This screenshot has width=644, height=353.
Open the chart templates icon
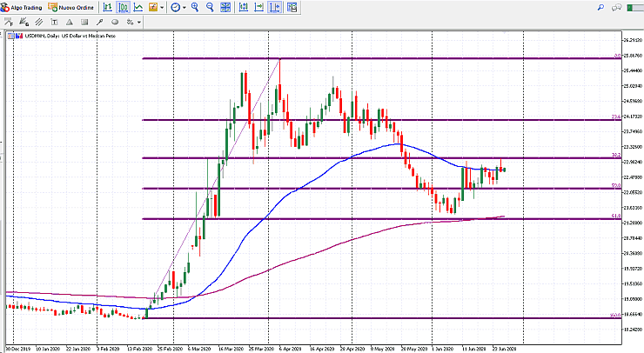click(292, 7)
